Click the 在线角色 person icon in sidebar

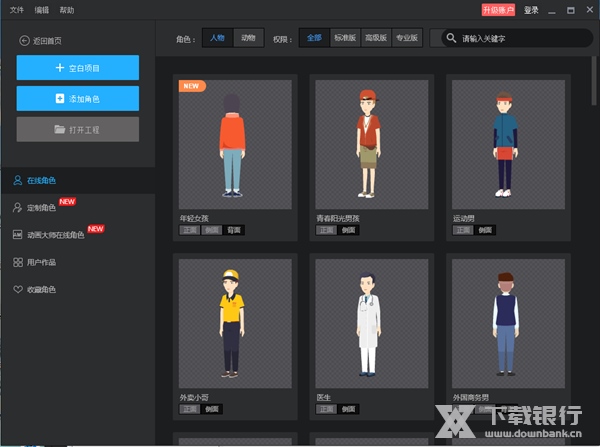18,181
